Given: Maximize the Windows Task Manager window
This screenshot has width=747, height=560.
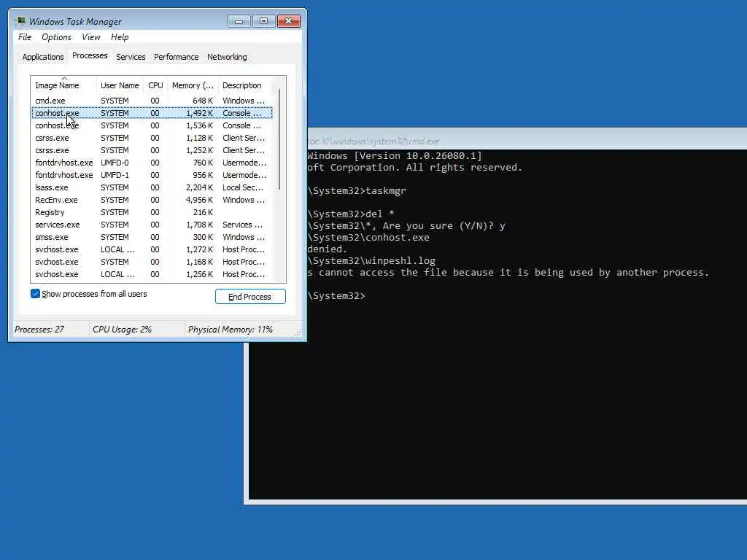Looking at the screenshot, I should 263,21.
